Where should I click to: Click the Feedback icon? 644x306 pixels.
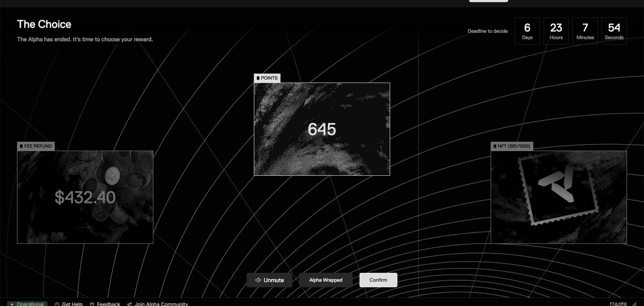[92, 304]
